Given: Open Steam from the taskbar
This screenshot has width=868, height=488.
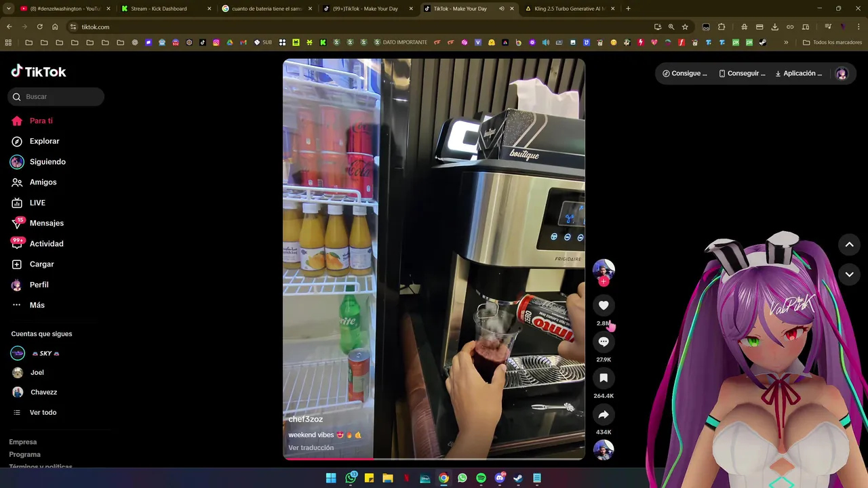Looking at the screenshot, I should tap(518, 478).
